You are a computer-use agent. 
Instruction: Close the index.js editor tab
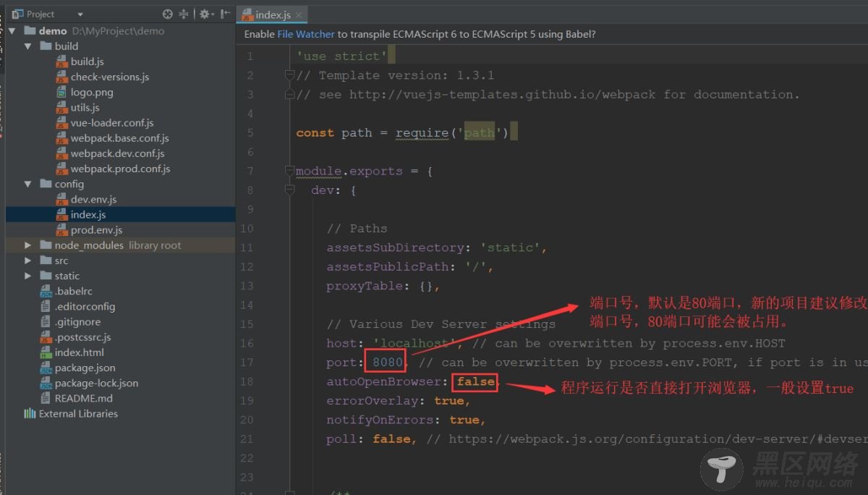point(299,14)
